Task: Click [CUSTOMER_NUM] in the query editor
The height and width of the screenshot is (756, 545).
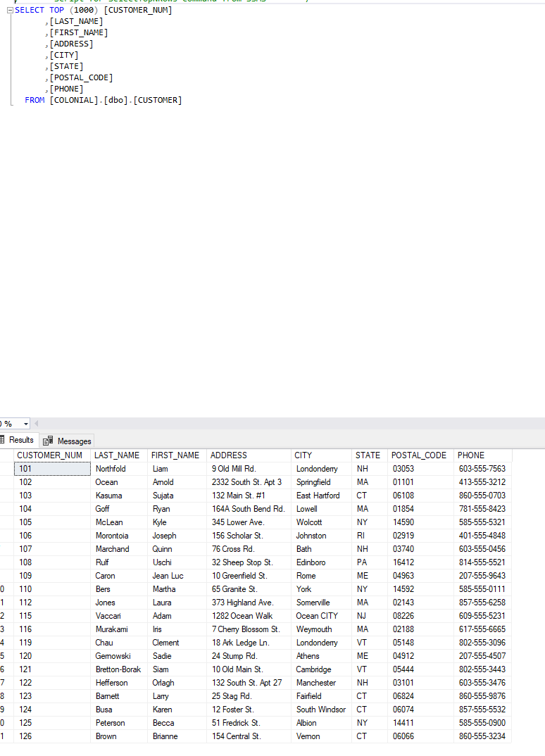Action: [138, 10]
